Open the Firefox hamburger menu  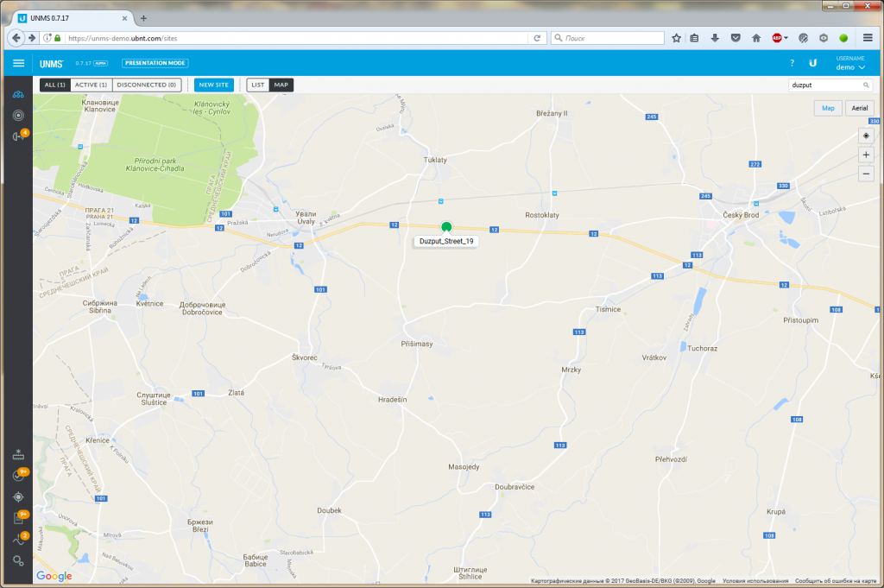coord(868,38)
